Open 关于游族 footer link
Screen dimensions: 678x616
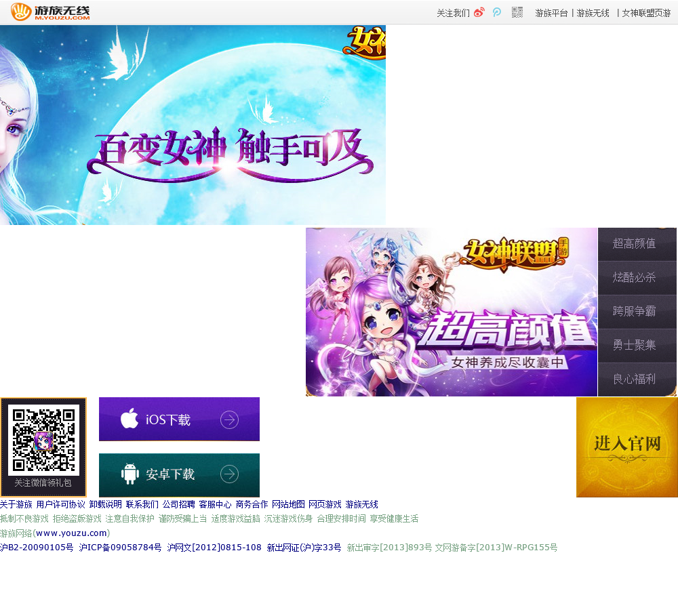[16, 504]
